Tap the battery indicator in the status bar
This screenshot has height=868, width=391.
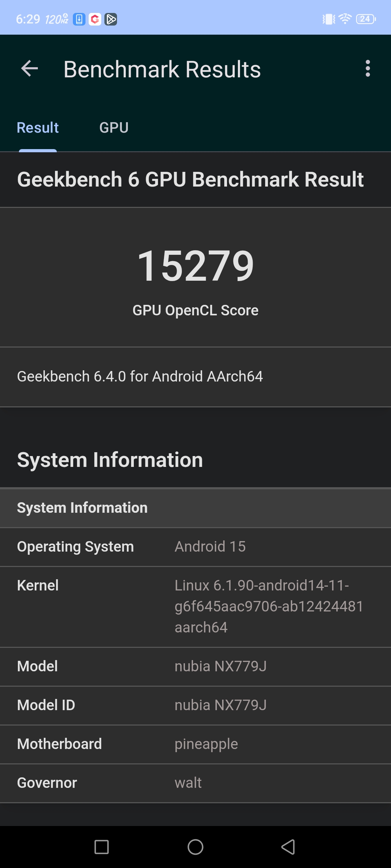[366, 19]
